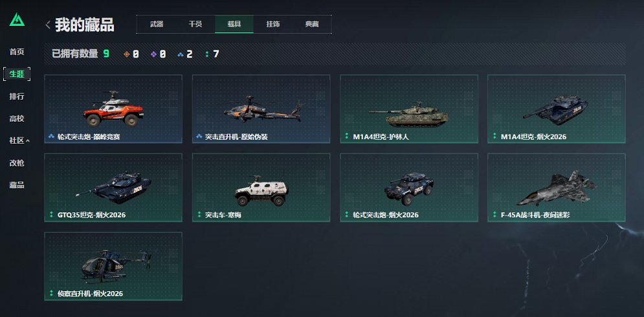The width and height of the screenshot is (644, 317).
Task: Open 首页 in the sidebar
Action: [x=17, y=52]
